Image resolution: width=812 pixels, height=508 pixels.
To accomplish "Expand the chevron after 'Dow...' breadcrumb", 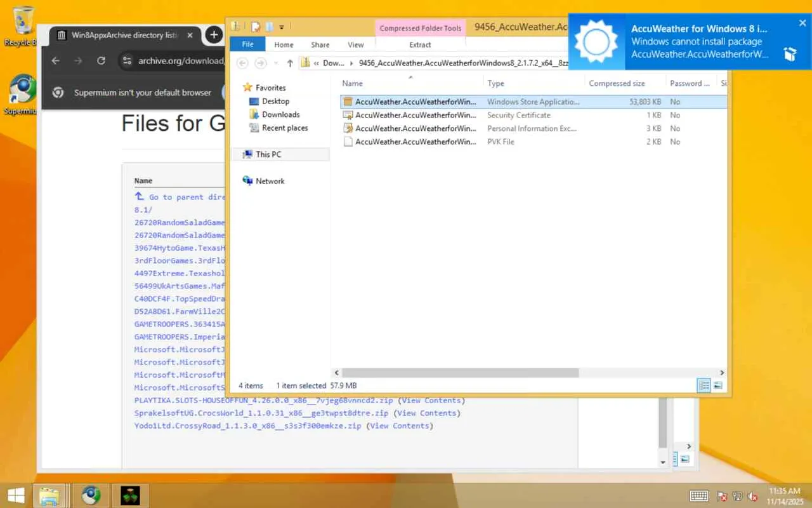I will pyautogui.click(x=351, y=63).
